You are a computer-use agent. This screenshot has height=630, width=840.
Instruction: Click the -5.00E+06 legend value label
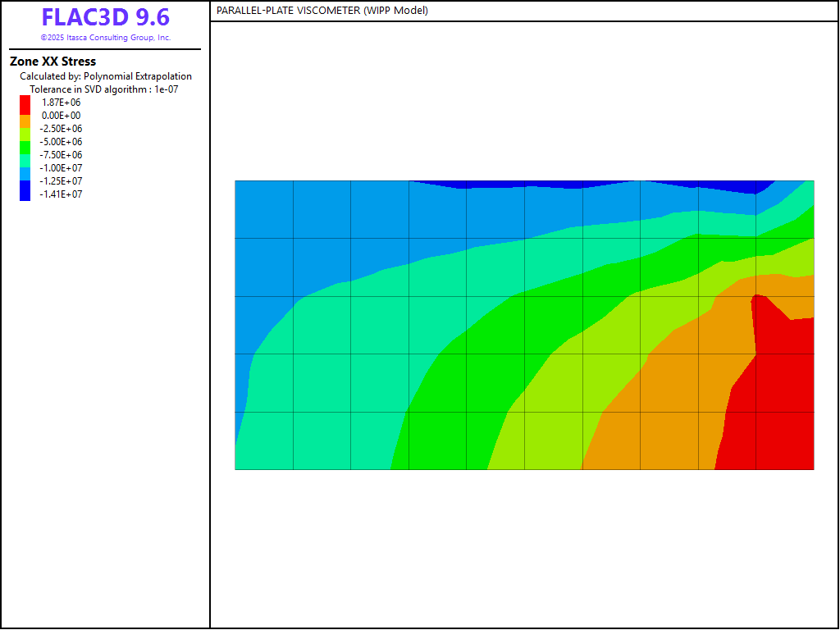pyautogui.click(x=62, y=142)
